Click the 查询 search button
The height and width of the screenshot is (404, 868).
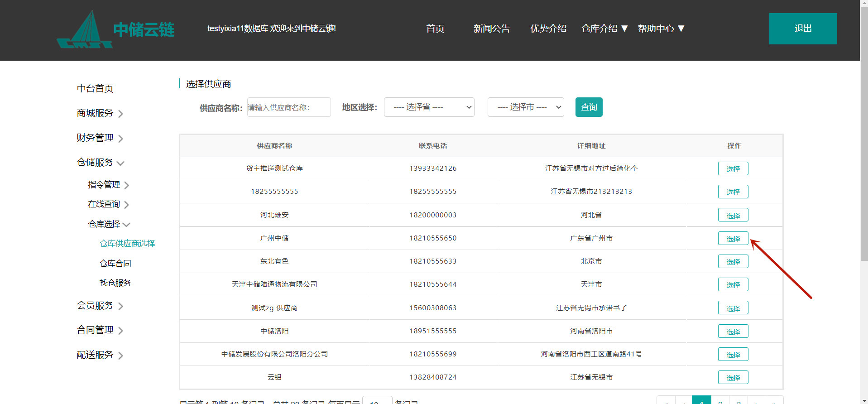point(589,107)
